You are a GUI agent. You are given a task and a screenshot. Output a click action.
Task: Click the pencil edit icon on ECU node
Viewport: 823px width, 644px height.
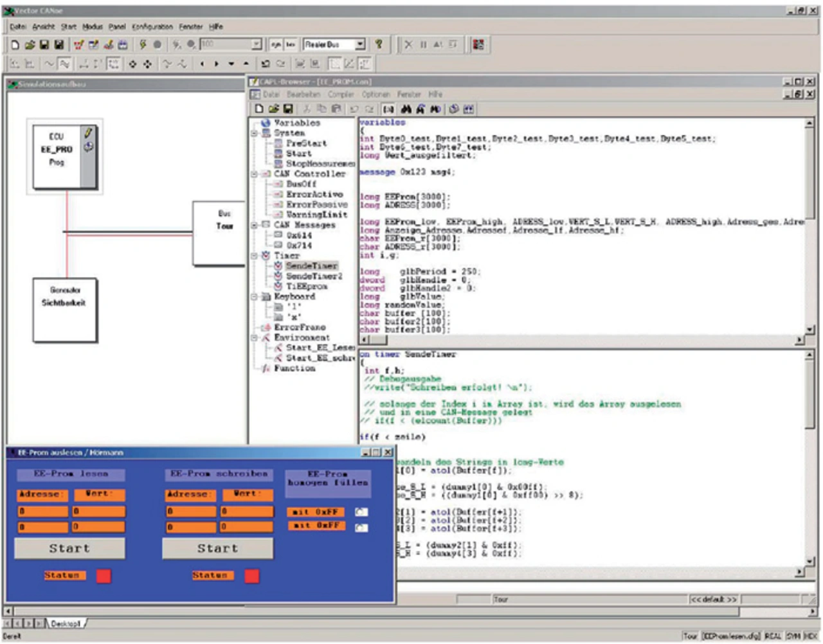88,132
